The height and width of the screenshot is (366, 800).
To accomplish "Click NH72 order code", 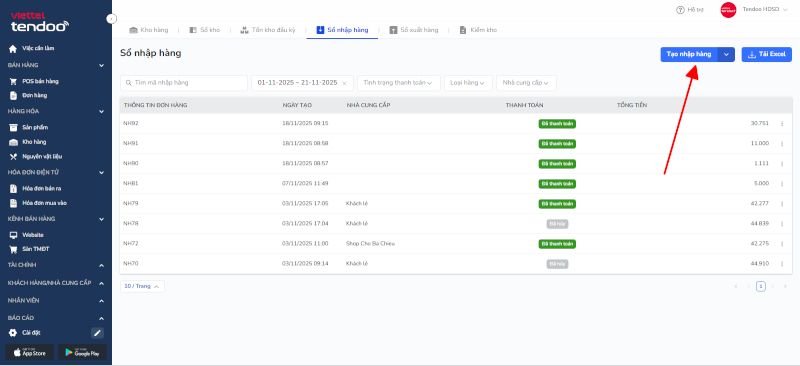I will [x=131, y=243].
